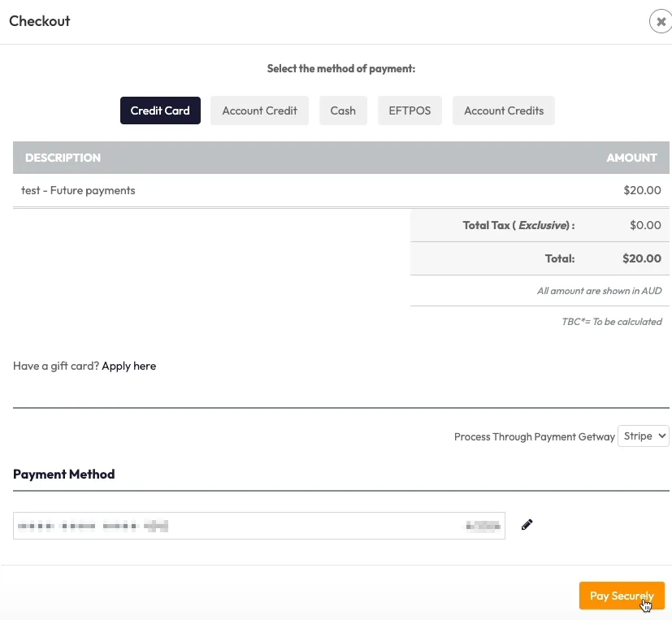This screenshot has height=620, width=672.
Task: Select the test - Future payments line item
Action: click(78, 191)
